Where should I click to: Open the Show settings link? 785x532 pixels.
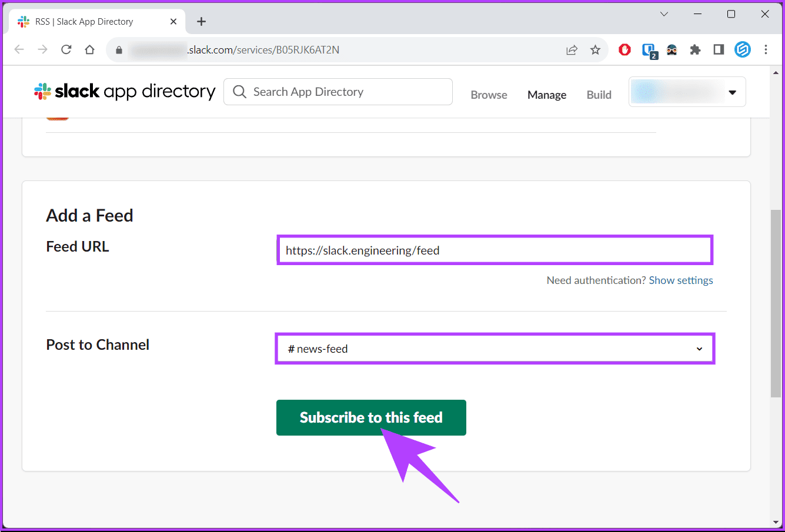pos(680,280)
